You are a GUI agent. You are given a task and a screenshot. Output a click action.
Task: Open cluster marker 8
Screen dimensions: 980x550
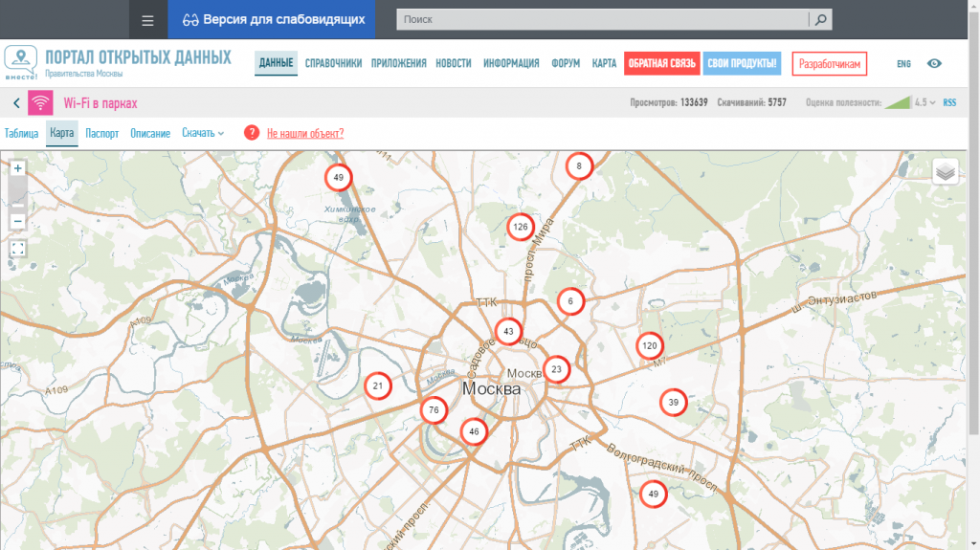[x=579, y=166]
